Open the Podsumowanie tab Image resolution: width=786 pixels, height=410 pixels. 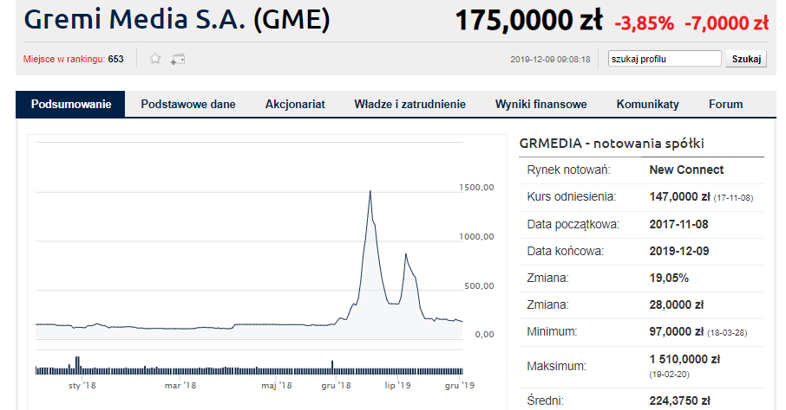[x=71, y=104]
